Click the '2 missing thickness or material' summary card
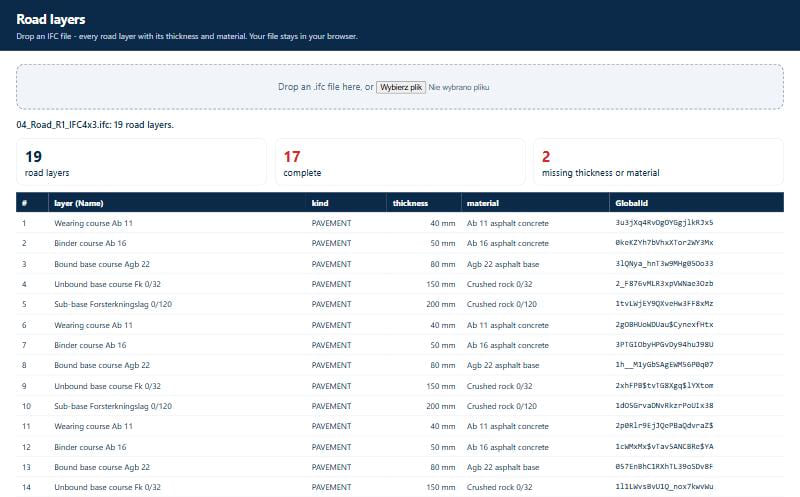This screenshot has width=800, height=497. (x=658, y=162)
